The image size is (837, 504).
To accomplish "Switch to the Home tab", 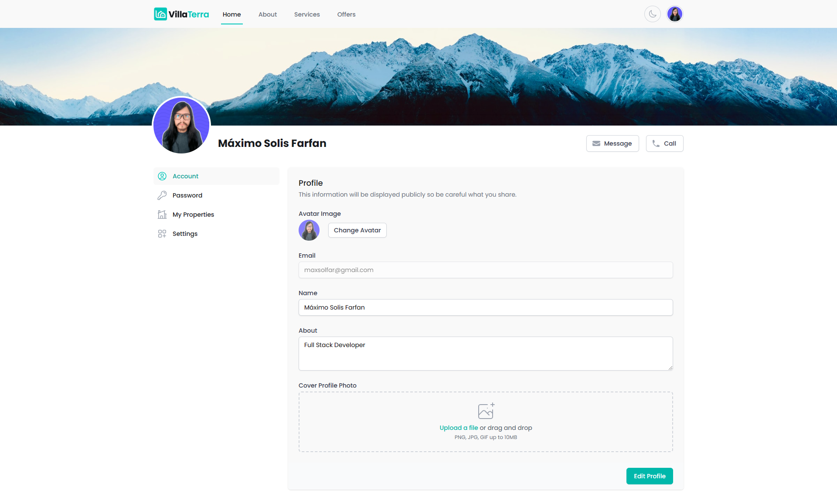I will click(x=231, y=14).
